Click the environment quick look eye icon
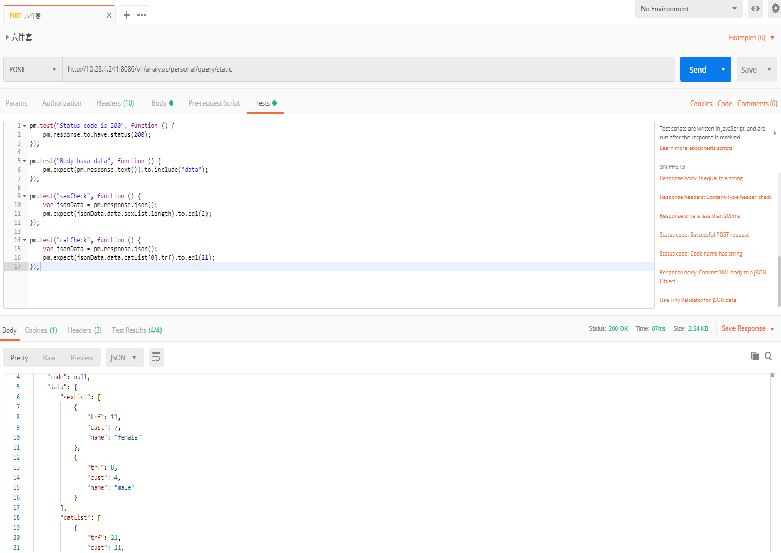781x553 pixels. pyautogui.click(x=756, y=9)
